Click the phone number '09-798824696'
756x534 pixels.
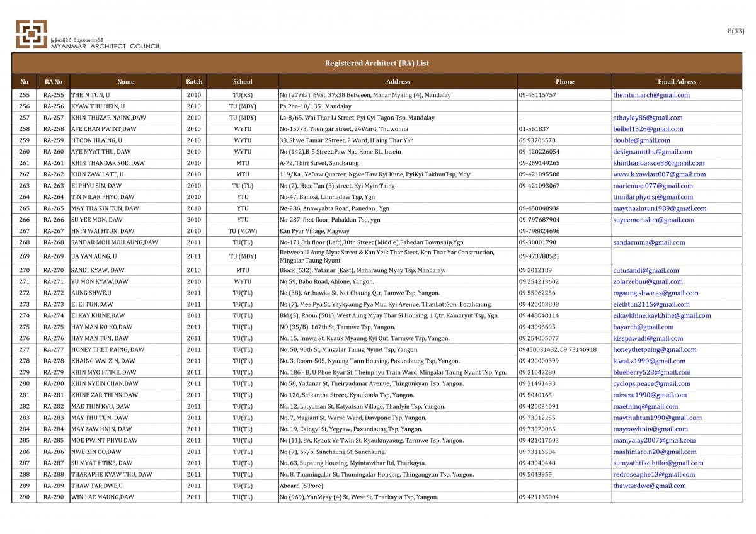pos(539,231)
